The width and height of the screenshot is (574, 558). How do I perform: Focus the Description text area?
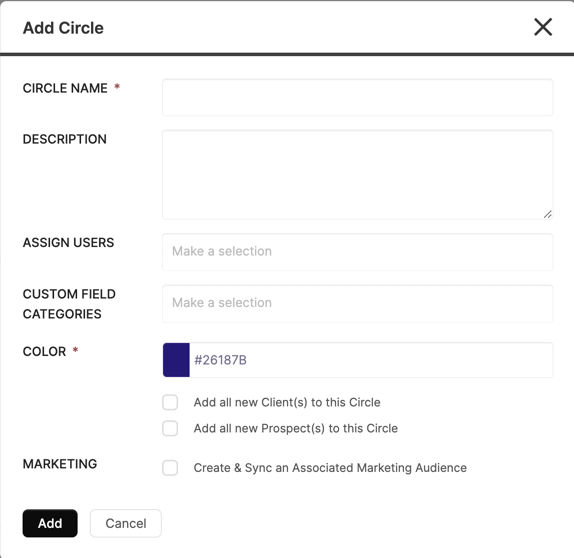point(358,175)
